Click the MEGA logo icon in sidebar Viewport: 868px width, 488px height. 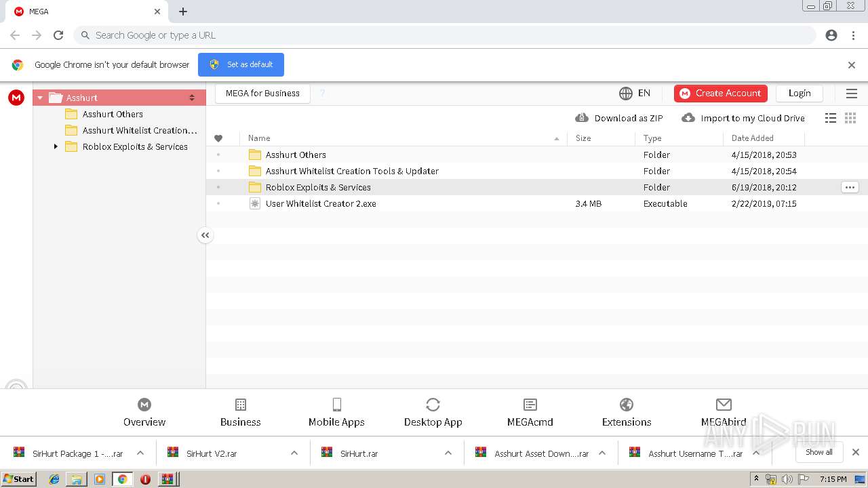[16, 98]
